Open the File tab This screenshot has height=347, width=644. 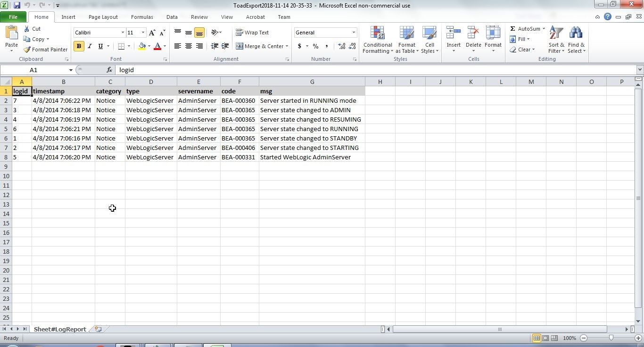coord(13,17)
